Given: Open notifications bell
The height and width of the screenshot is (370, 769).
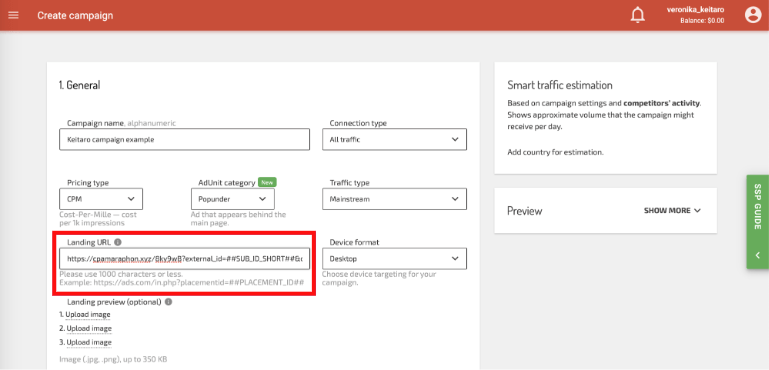Looking at the screenshot, I should click(638, 15).
